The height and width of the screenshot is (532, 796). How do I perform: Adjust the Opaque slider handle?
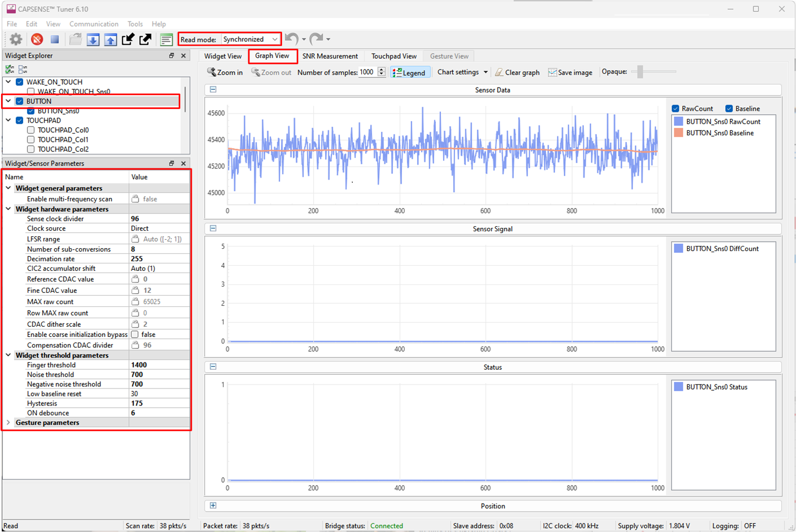640,72
